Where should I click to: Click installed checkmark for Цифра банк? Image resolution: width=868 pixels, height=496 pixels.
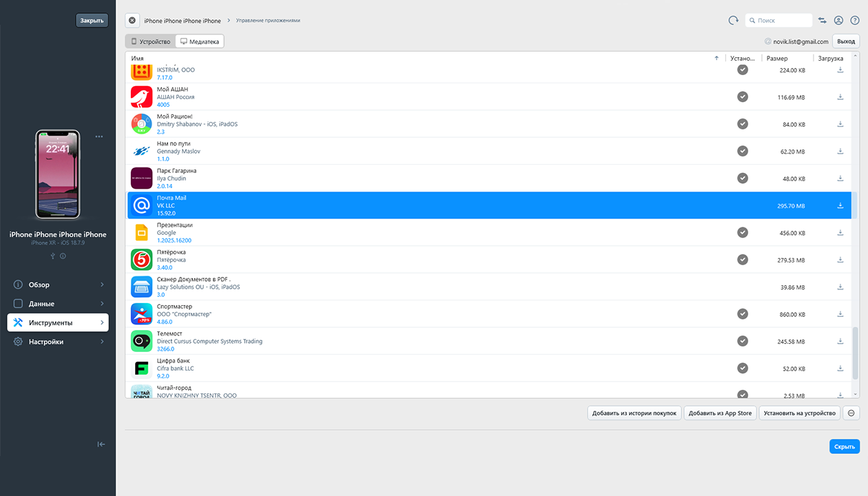tap(743, 369)
